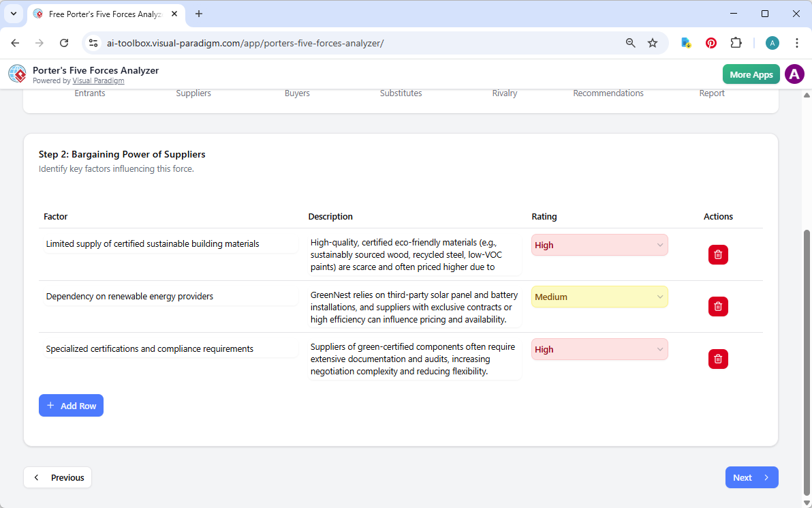Jump to the Report step
Viewport: 812px width, 508px height.
(x=712, y=93)
